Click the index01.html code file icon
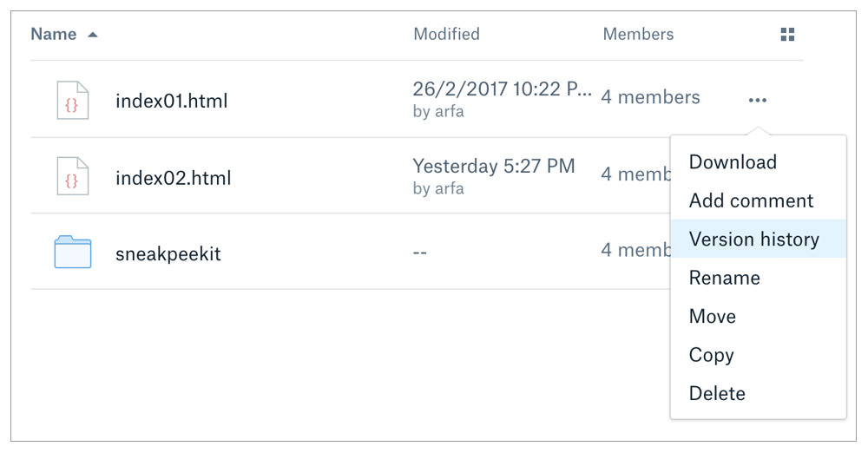Screen dimensions: 868x453 click(73, 101)
